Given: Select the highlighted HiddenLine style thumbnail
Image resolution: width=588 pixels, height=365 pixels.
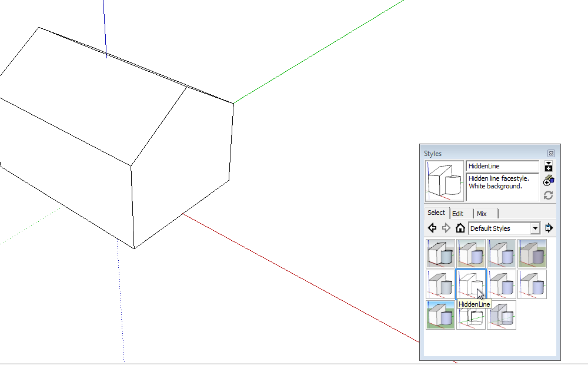Looking at the screenshot, I should (471, 284).
